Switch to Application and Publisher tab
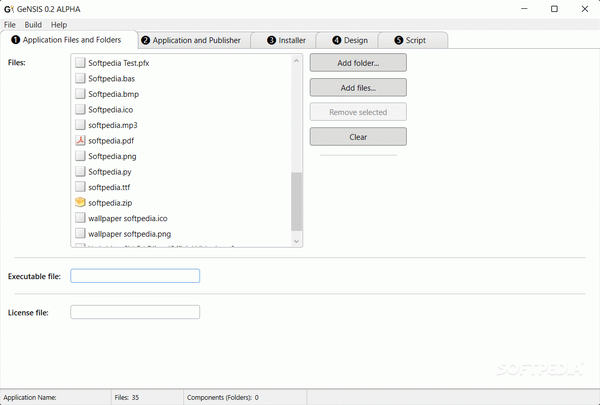Image resolution: width=600 pixels, height=405 pixels. [194, 40]
